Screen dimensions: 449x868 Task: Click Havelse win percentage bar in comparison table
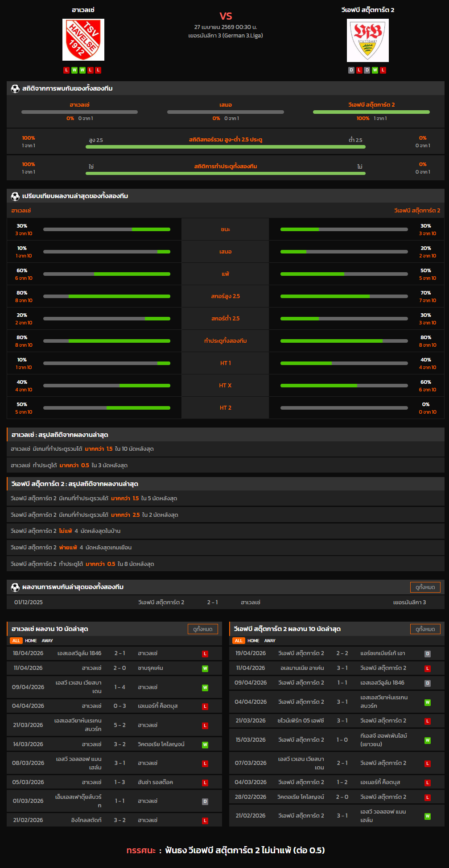pos(107,229)
